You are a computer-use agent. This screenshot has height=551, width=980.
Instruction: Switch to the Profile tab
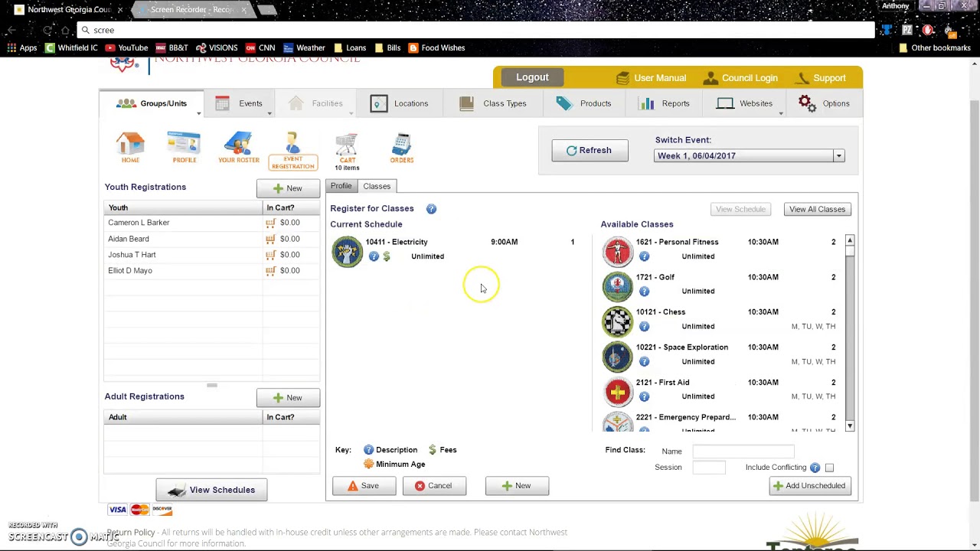pyautogui.click(x=341, y=186)
